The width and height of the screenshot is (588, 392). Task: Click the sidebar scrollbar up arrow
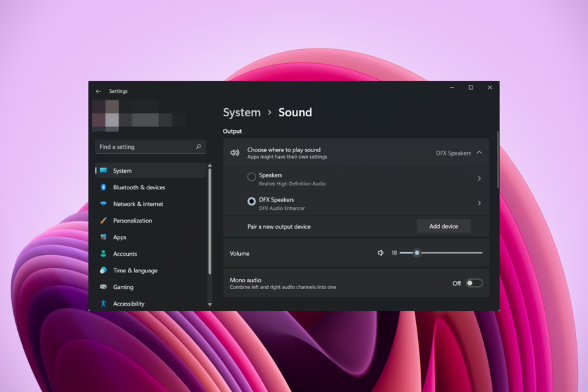(210, 165)
